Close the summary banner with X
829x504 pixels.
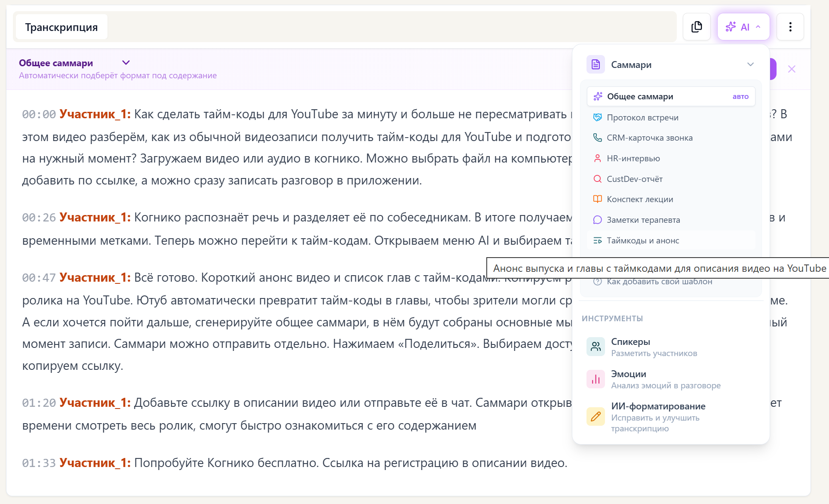[x=792, y=69]
